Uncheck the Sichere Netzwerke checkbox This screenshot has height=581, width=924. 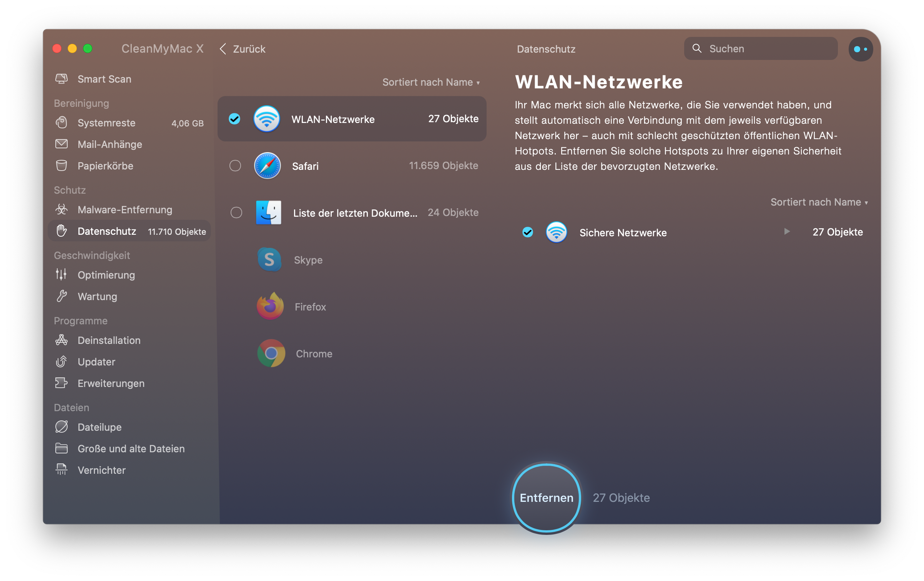click(528, 232)
